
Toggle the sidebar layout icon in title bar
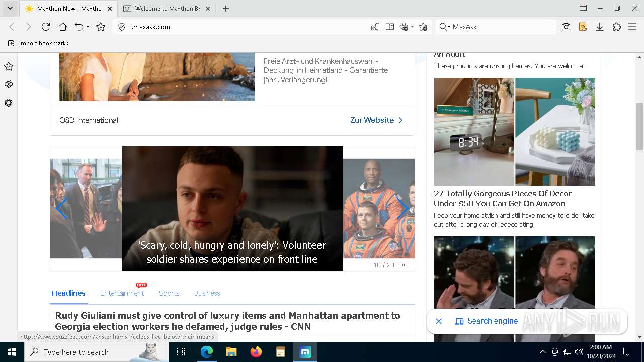pos(583,8)
